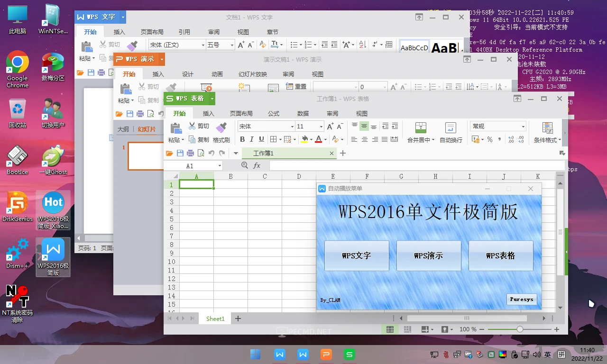This screenshot has width=607, height=364.
Task: Toggle Italic in WPS 表格 ribbon
Action: coord(251,139)
